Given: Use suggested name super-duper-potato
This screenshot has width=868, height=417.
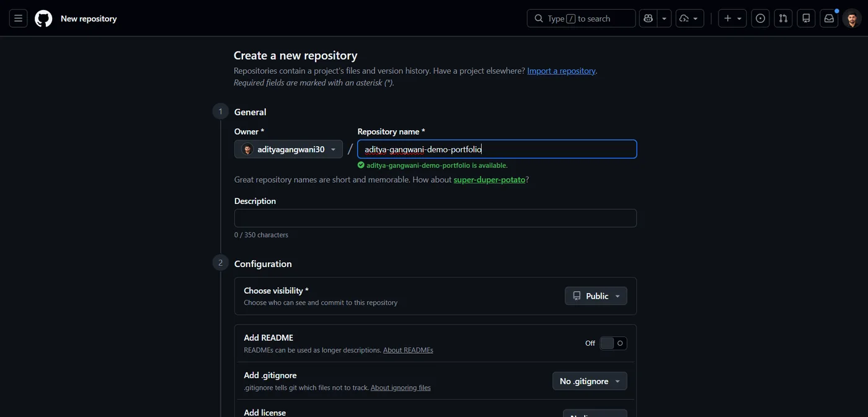Looking at the screenshot, I should coord(489,180).
